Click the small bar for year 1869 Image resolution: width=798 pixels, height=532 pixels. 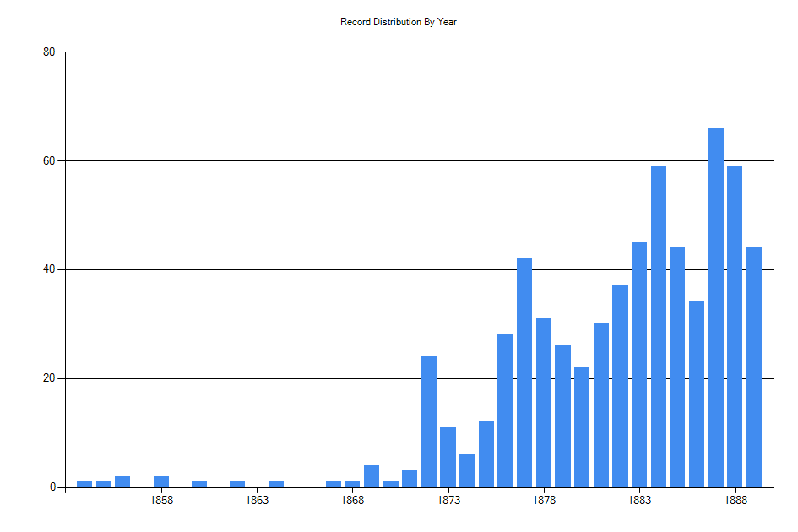(372, 476)
